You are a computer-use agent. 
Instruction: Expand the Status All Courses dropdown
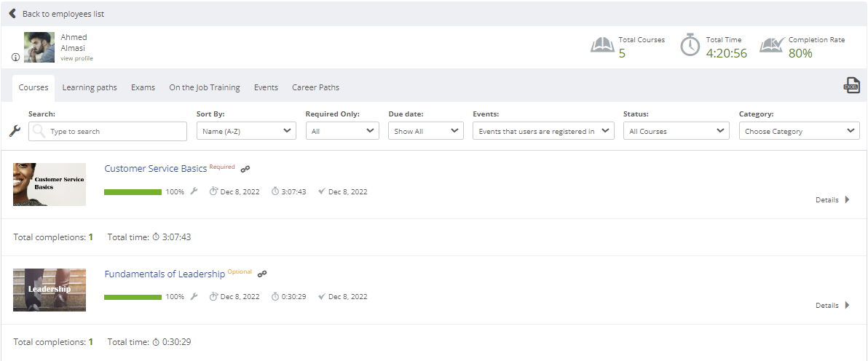point(676,131)
